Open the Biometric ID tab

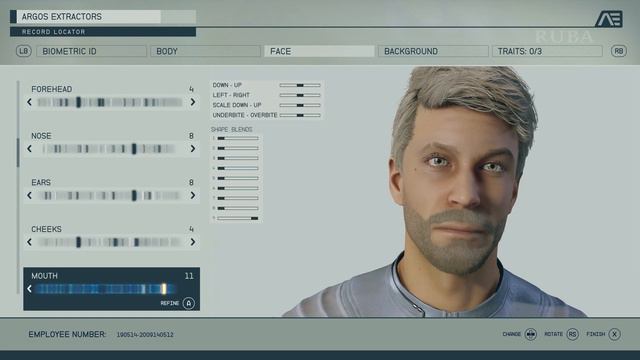click(x=91, y=51)
